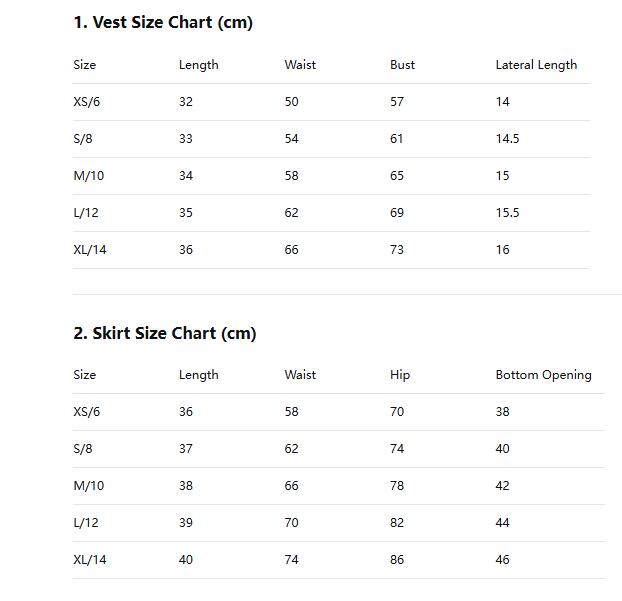Image resolution: width=622 pixels, height=601 pixels.
Task: Select the skirt S/8 size cell
Action: [x=83, y=449]
